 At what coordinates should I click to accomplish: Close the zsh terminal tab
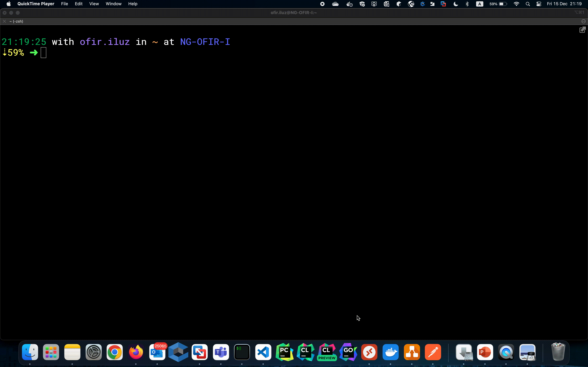coord(4,21)
